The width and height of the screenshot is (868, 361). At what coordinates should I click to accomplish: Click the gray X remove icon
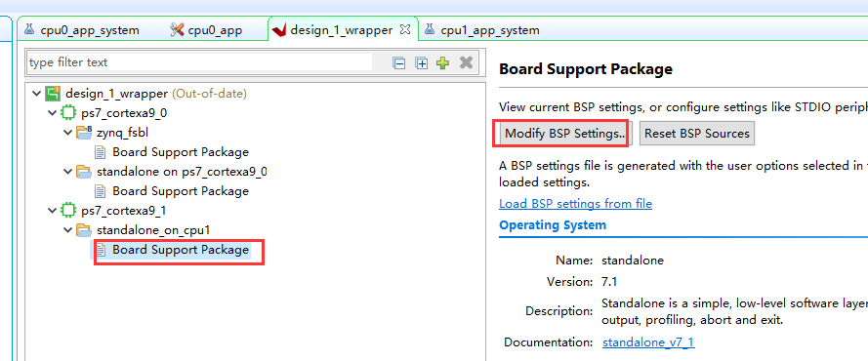466,62
